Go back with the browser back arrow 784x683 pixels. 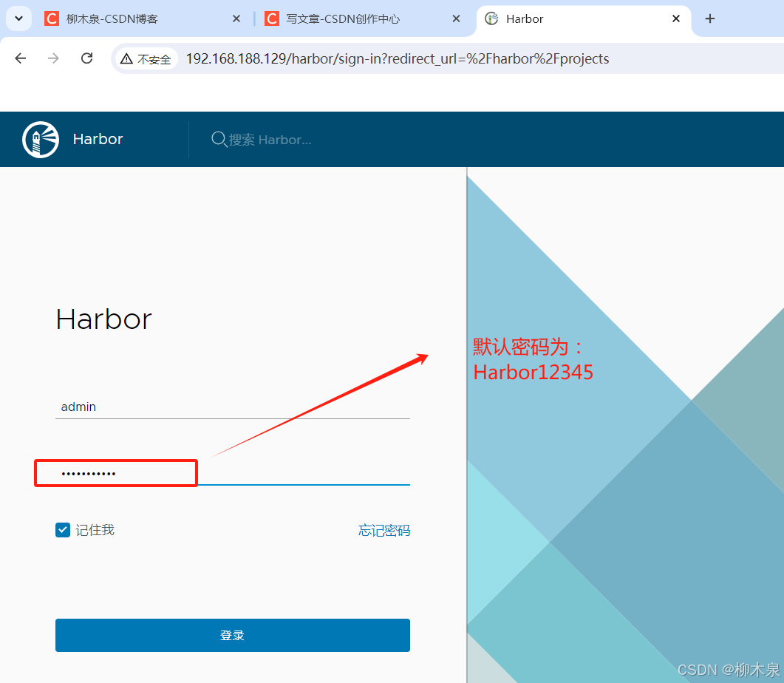(x=21, y=58)
